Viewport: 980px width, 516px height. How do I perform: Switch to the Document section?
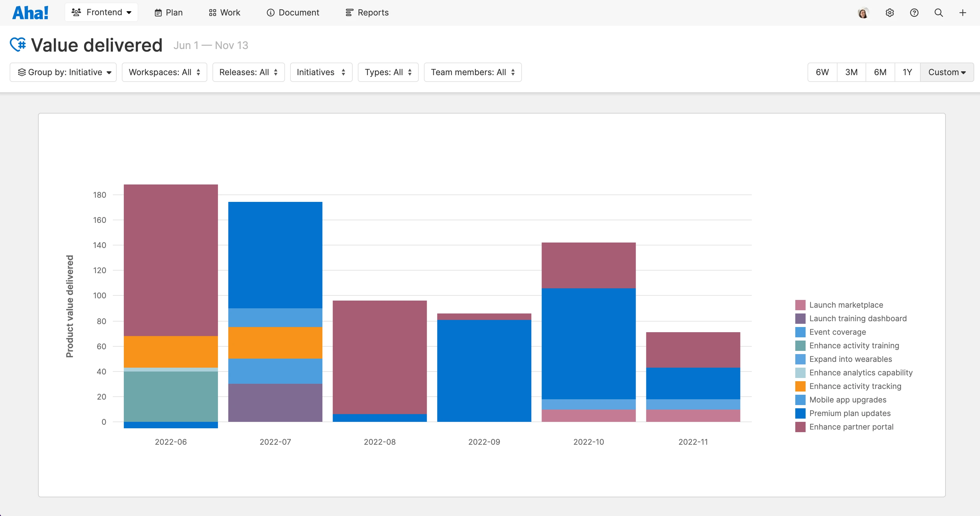(x=293, y=13)
